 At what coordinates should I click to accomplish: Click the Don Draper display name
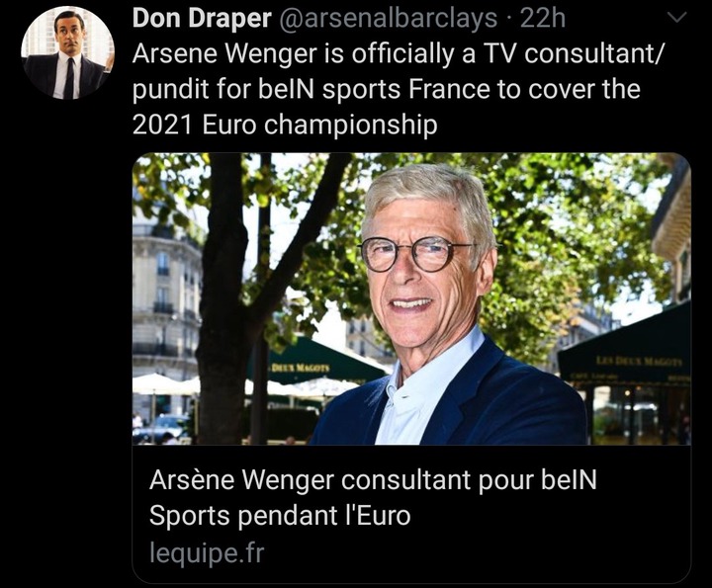point(202,19)
